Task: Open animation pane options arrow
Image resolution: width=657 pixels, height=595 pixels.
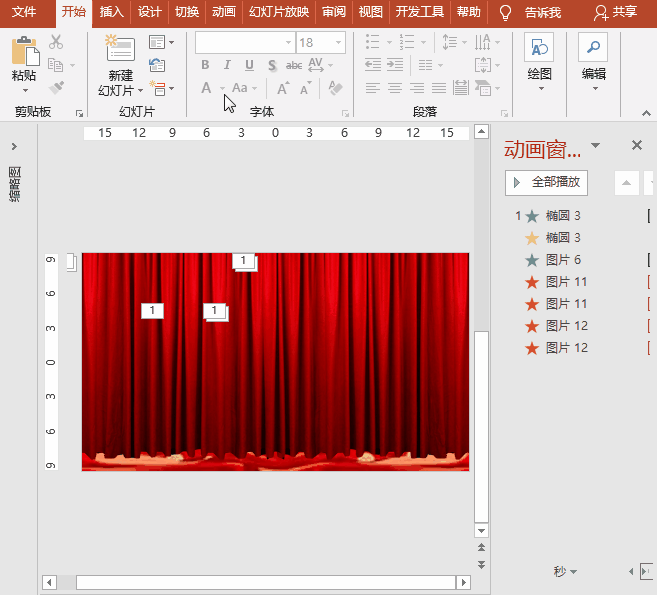Action: pyautogui.click(x=595, y=145)
